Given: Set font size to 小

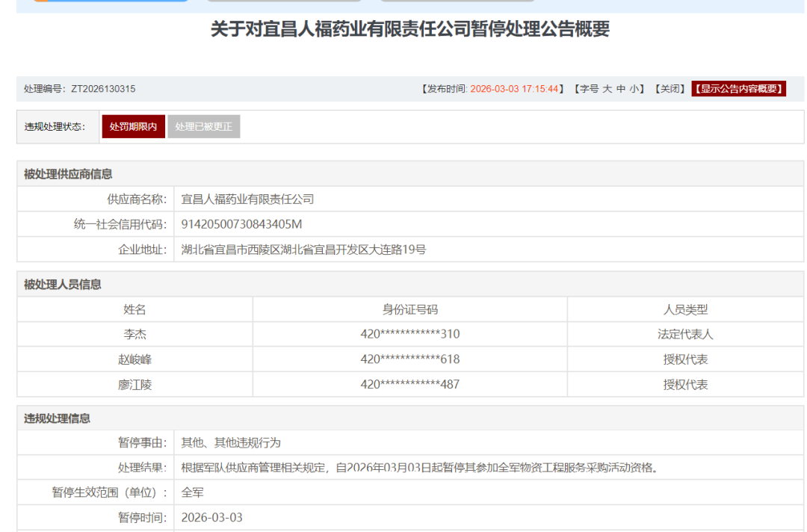Looking at the screenshot, I should 634,89.
